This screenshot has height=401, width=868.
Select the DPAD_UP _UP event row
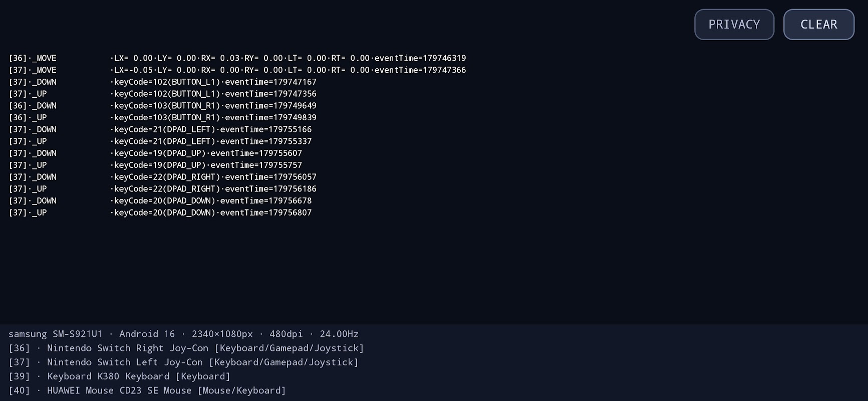(x=155, y=165)
